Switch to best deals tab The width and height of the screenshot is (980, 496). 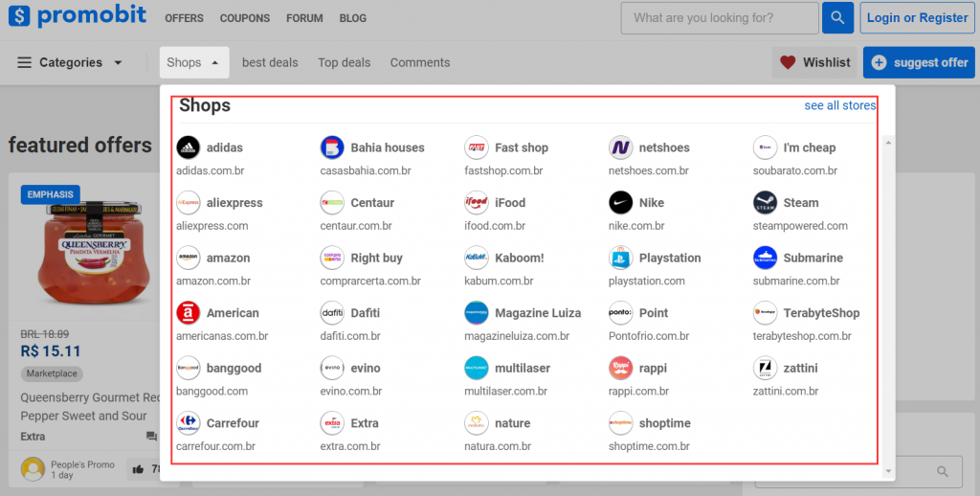(x=270, y=62)
